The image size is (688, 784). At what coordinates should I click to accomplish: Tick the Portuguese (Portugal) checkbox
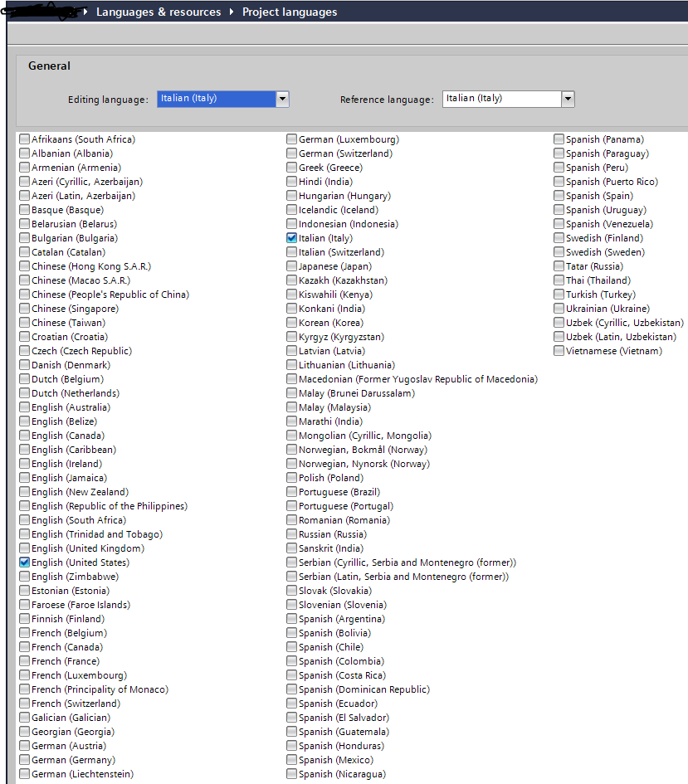point(291,506)
